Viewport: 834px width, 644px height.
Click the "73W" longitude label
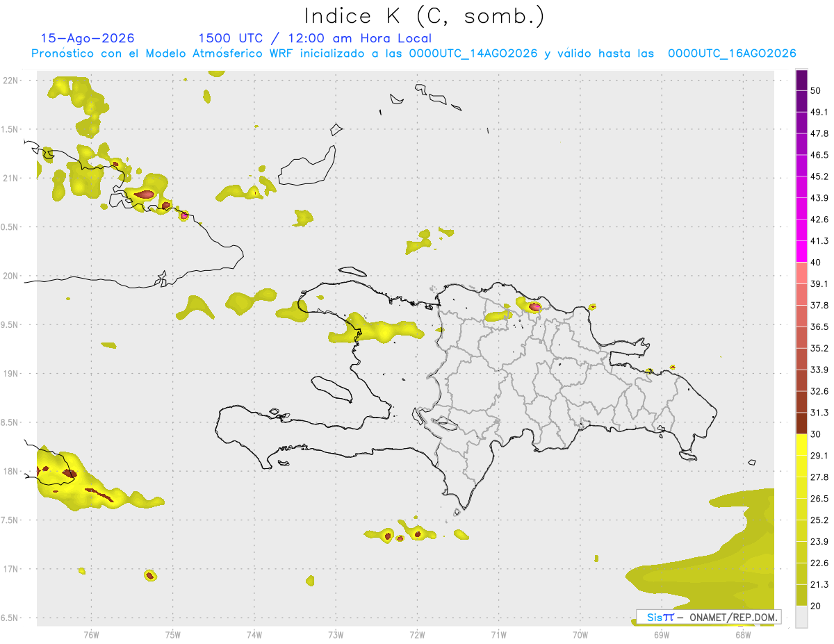[x=335, y=634]
